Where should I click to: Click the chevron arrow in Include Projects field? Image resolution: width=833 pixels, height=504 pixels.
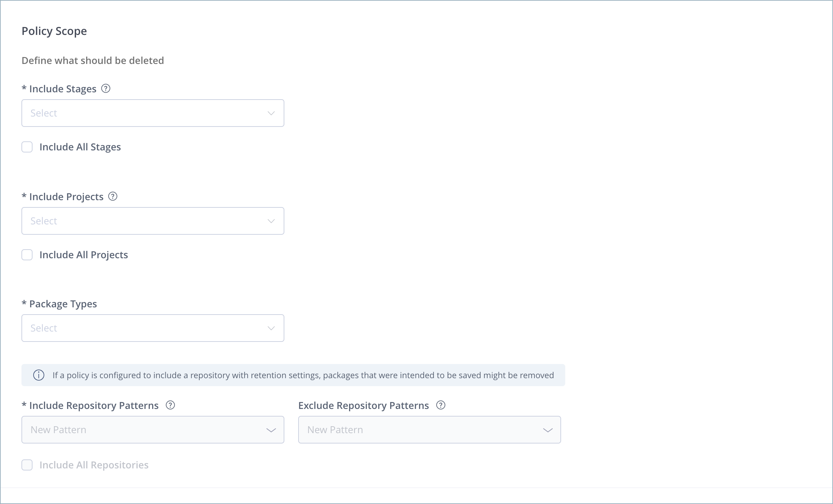pos(271,221)
